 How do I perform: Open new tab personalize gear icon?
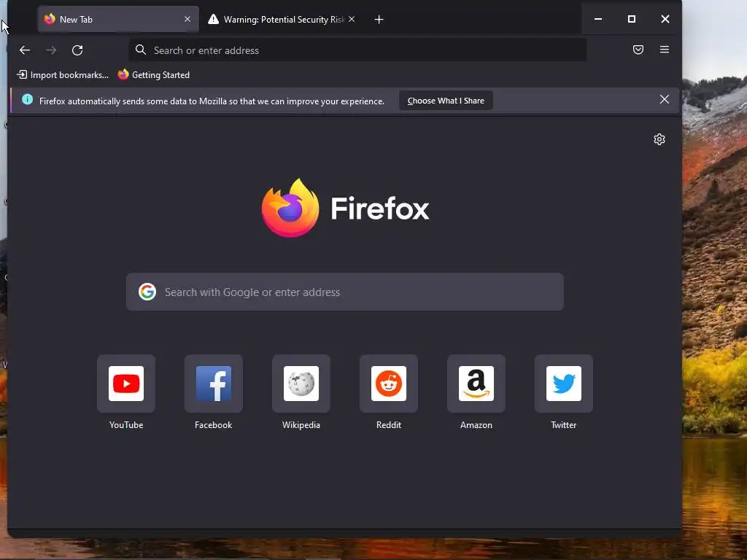(x=659, y=139)
